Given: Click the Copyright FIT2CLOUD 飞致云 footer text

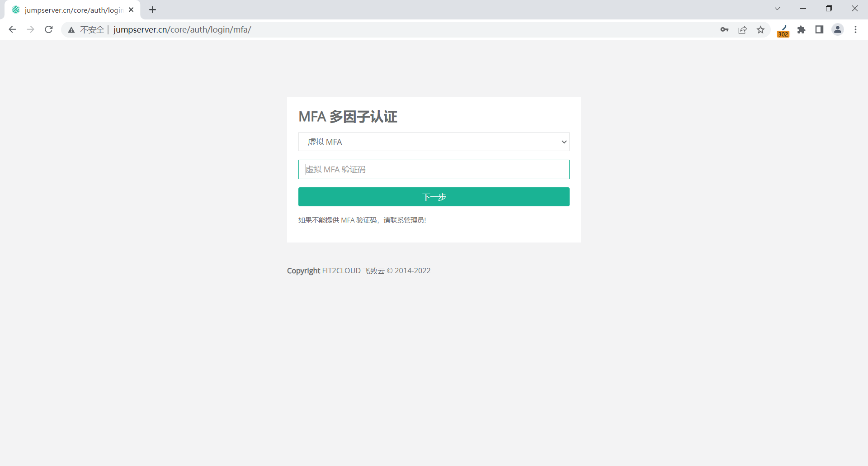Looking at the screenshot, I should click(359, 271).
